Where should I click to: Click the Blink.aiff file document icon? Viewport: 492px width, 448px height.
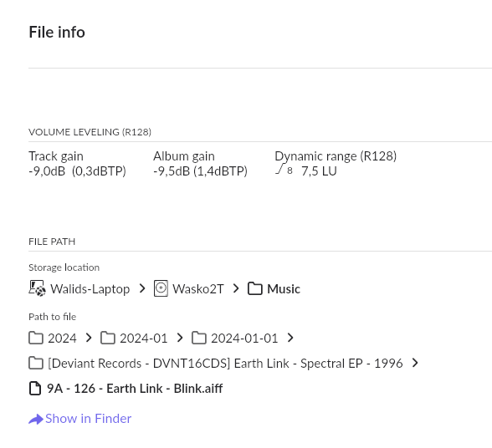click(35, 389)
